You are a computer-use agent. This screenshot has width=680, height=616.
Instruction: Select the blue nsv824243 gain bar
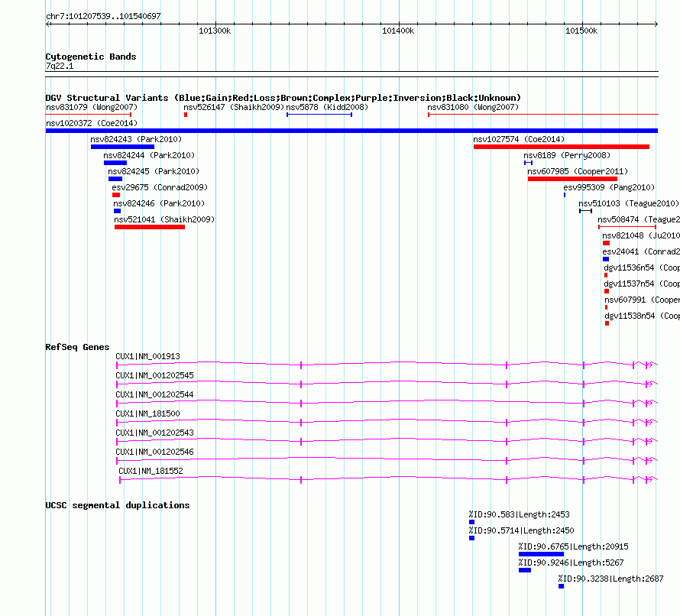click(122, 147)
